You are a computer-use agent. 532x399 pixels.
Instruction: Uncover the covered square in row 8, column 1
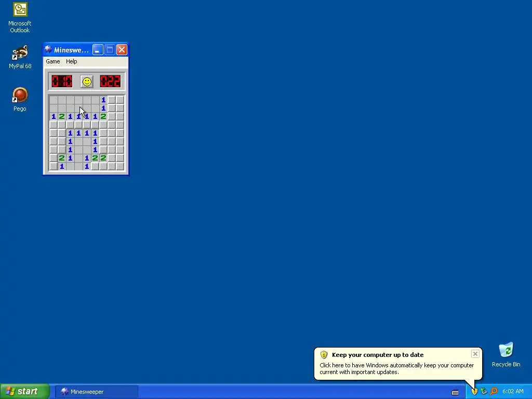click(54, 158)
